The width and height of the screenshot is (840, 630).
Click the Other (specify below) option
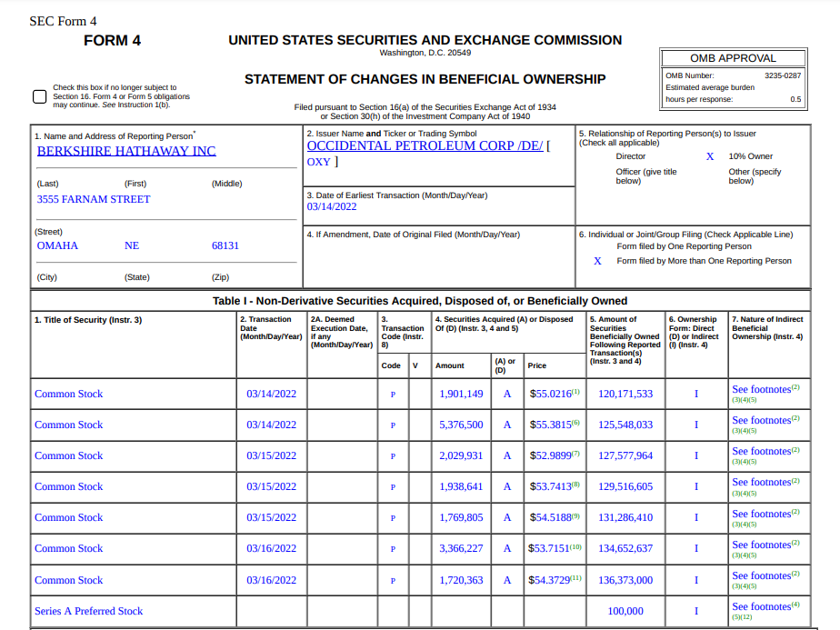755,176
